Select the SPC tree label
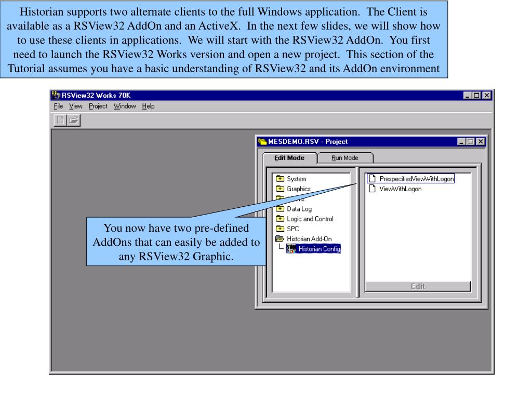532x399 pixels. (293, 229)
